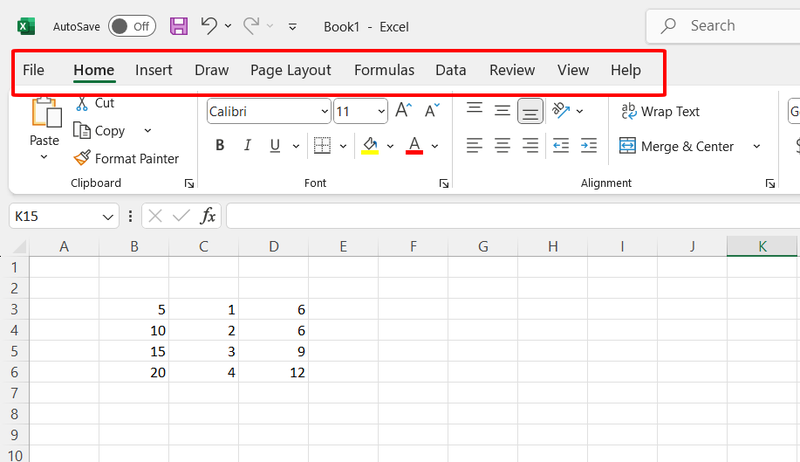This screenshot has height=462, width=800.
Task: Toggle Italic formatting
Action: 247,145
